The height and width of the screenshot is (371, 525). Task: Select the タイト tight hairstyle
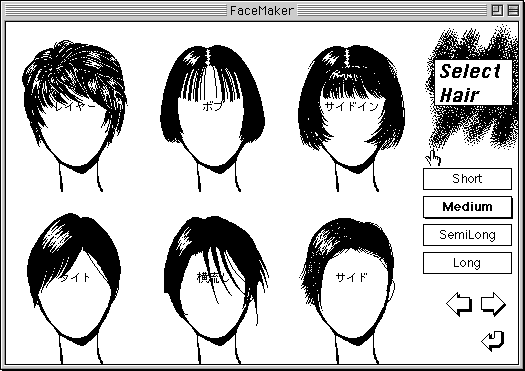(74, 288)
